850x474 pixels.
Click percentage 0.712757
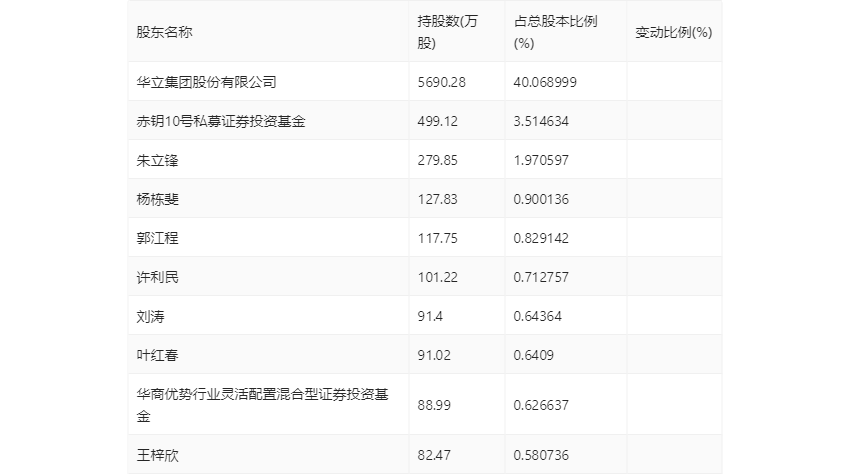(541, 277)
